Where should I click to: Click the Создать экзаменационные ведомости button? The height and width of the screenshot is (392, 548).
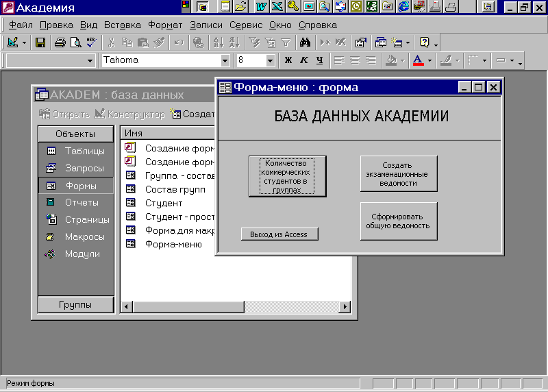point(399,174)
